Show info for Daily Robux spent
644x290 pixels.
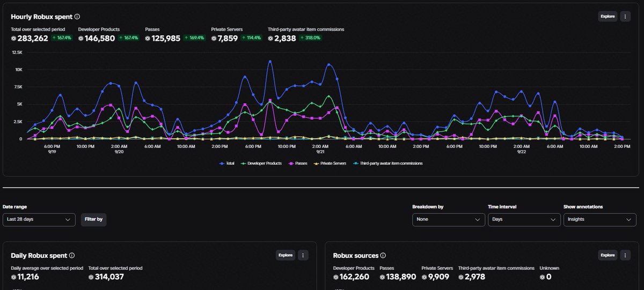[72, 256]
